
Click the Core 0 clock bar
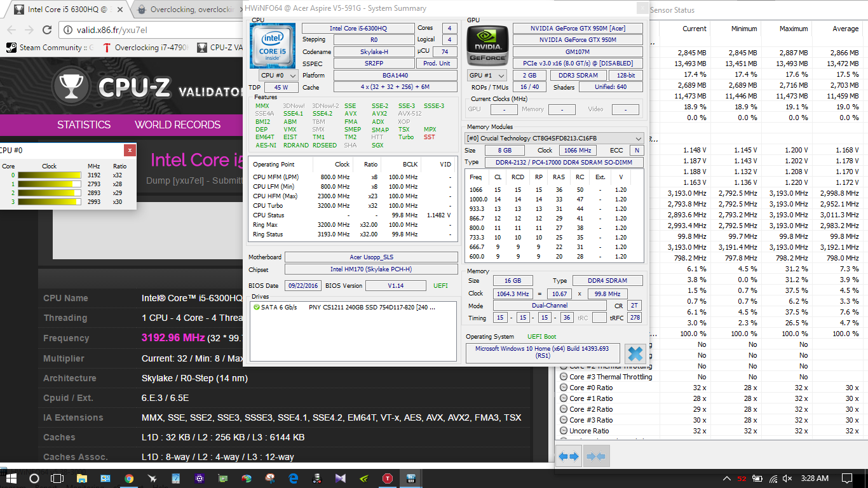(50, 175)
